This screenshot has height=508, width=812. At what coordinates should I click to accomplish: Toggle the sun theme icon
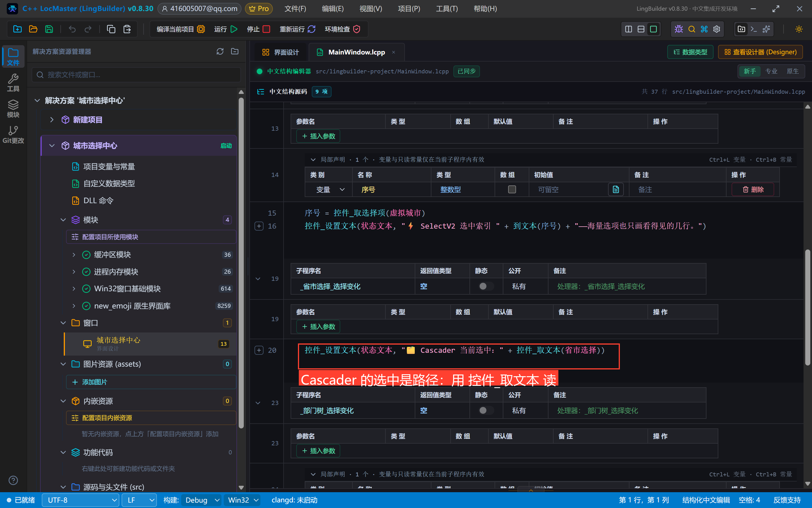tap(799, 29)
